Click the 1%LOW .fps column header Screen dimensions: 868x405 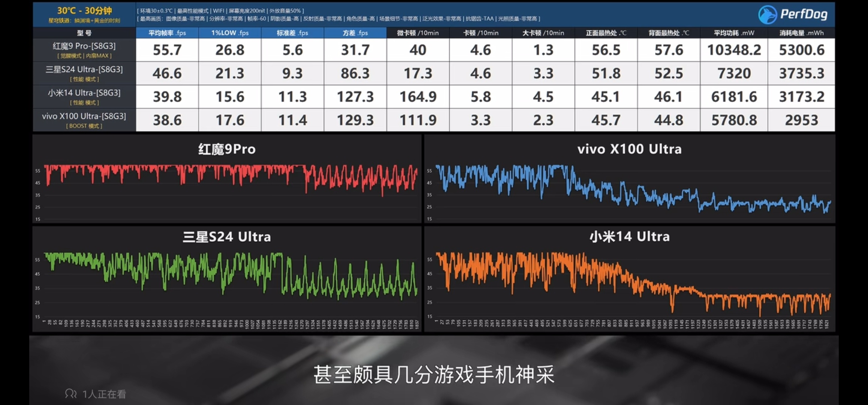pyautogui.click(x=230, y=33)
